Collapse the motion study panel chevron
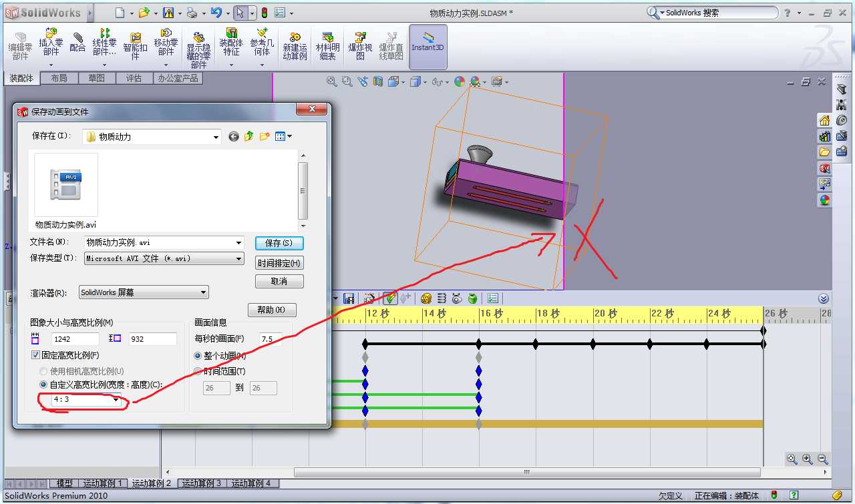Screen dimensions: 855x504 824,298
